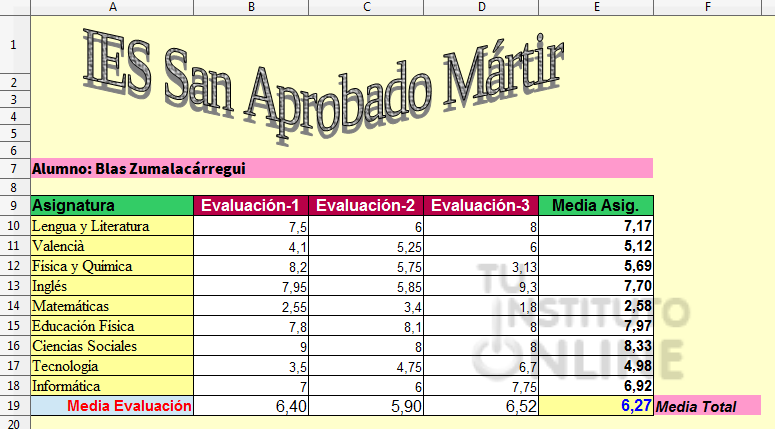This screenshot has width=775, height=429.
Task: Select column D header
Action: pyautogui.click(x=481, y=7)
